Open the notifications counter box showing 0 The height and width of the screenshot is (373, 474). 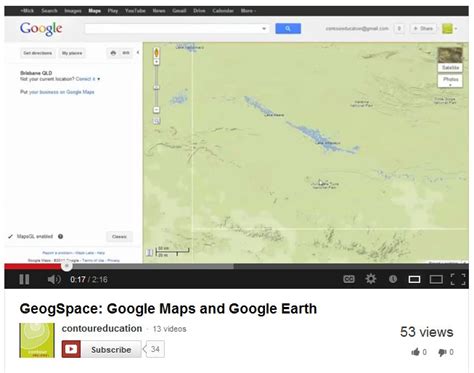[x=399, y=29]
